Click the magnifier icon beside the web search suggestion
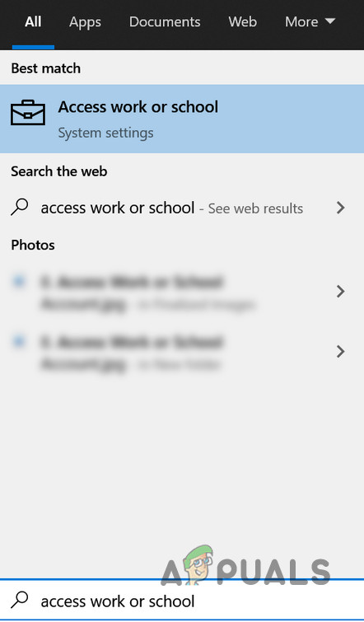Image resolution: width=364 pixels, height=622 pixels. (x=19, y=208)
